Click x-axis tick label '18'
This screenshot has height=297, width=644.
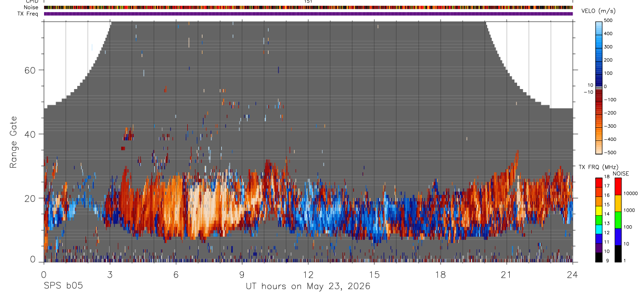coord(441,274)
